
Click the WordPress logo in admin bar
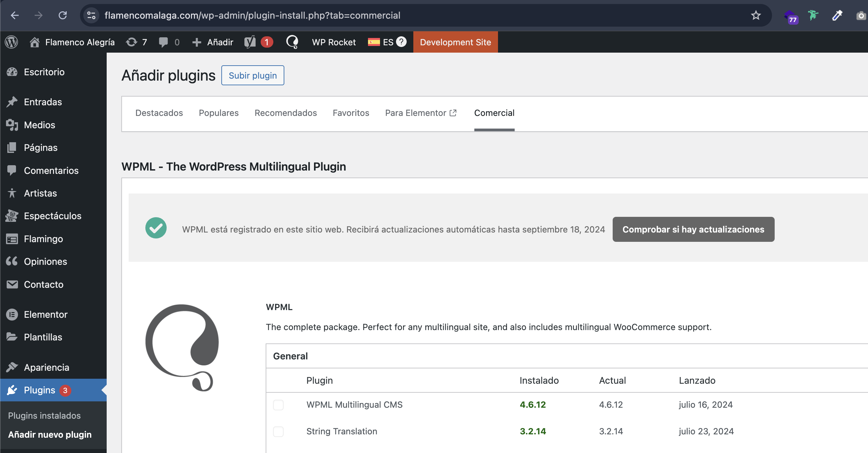(11, 42)
